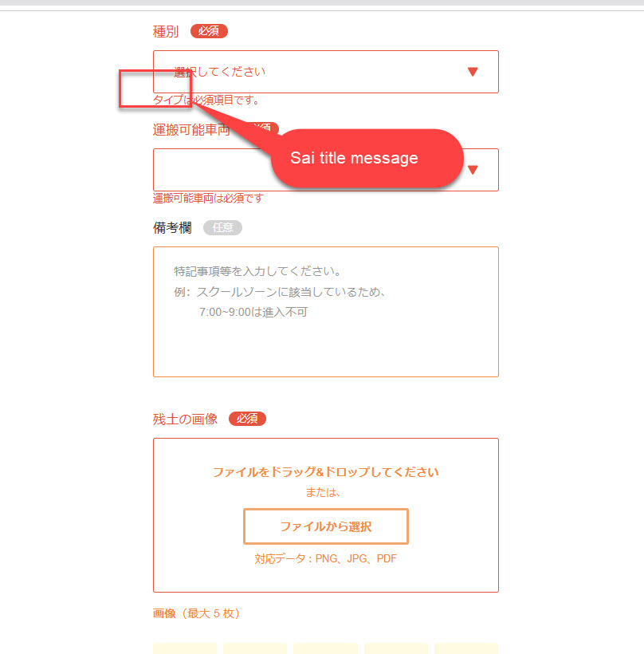Screen dimensions: 644x654
Task: Click the 対応データ：PNG、JPG、PDF note
Action: (x=325, y=558)
